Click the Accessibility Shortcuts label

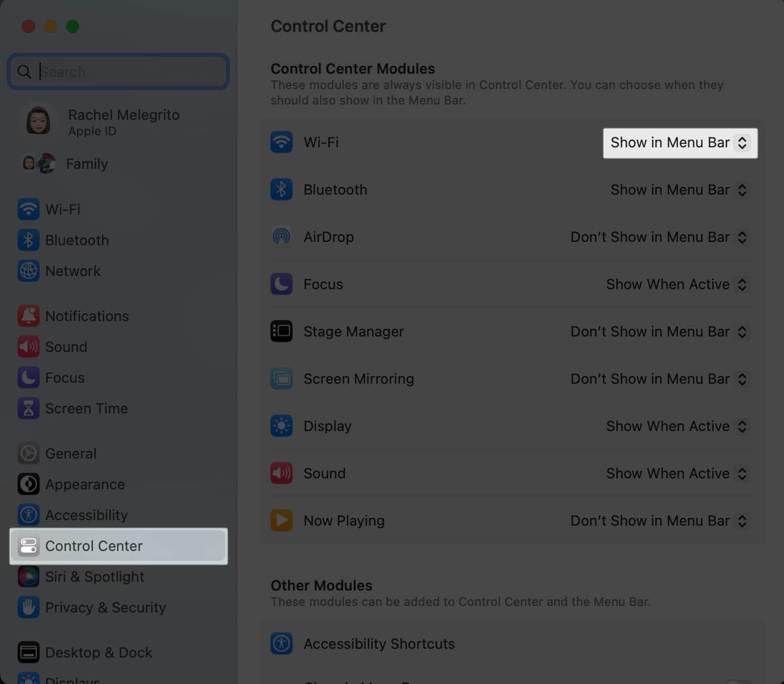coord(379,644)
